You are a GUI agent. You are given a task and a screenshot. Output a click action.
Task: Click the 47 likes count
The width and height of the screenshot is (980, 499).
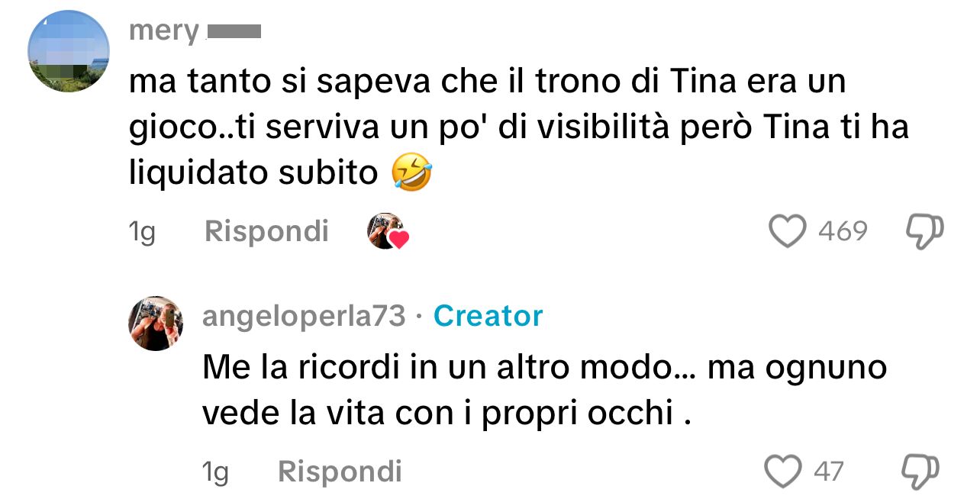point(829,472)
